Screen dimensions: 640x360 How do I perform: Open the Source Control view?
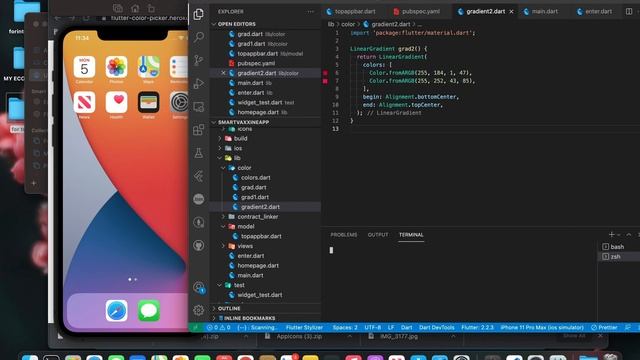(199, 60)
